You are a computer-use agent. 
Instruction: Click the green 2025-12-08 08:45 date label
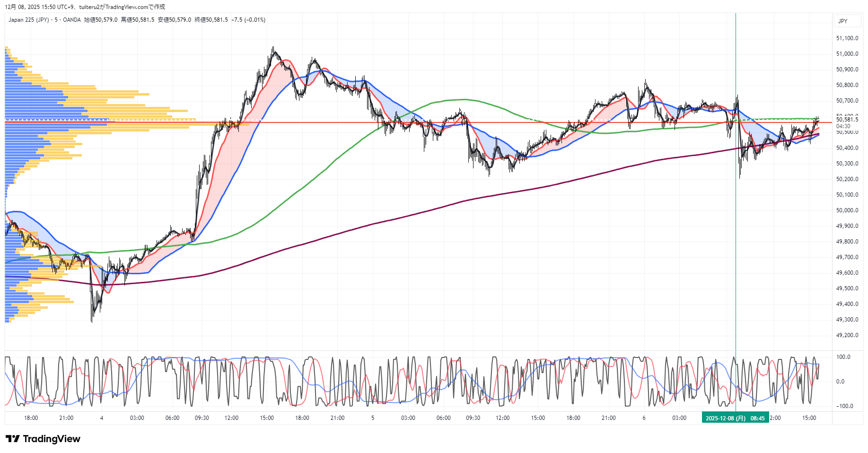tap(735, 418)
